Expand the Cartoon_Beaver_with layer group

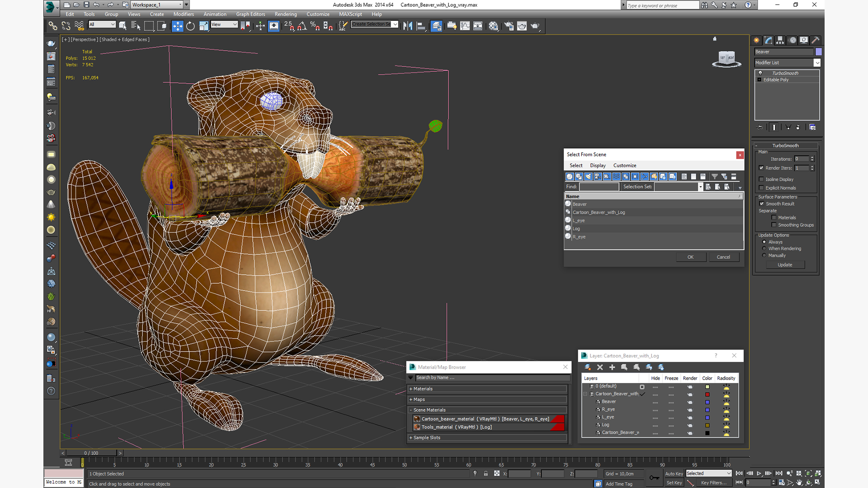point(585,393)
